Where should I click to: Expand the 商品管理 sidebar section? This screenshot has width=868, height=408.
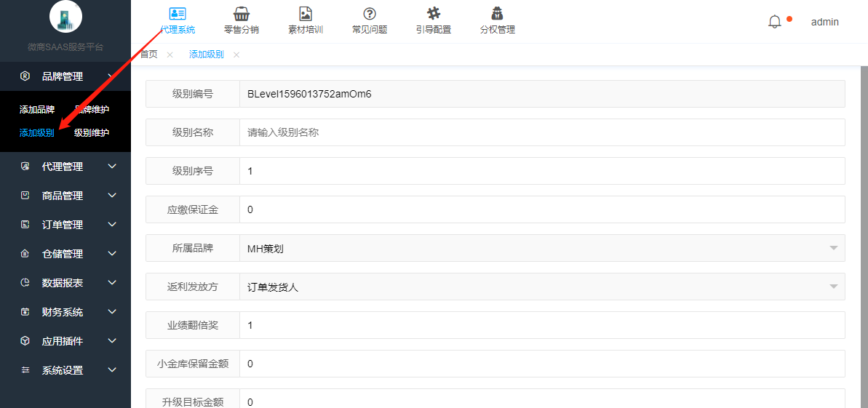(x=65, y=196)
